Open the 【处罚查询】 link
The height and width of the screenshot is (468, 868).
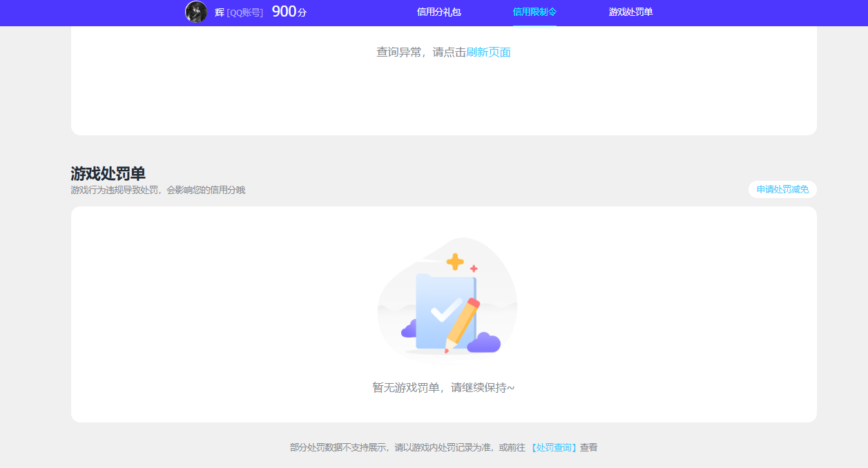554,447
